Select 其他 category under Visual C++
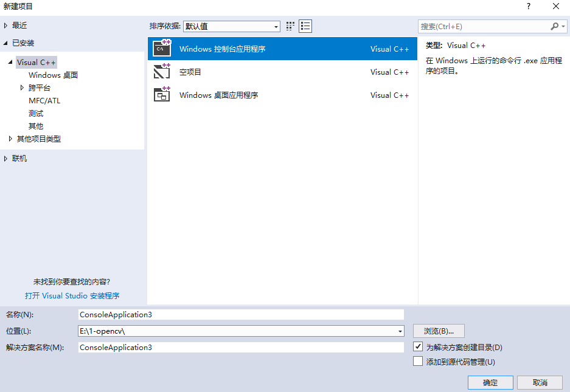 point(36,126)
